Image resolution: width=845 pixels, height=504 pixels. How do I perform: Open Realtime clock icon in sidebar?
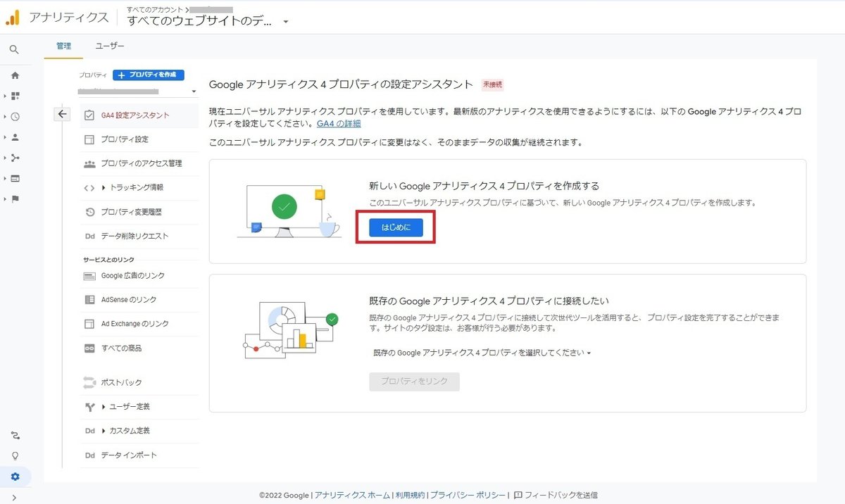pyautogui.click(x=15, y=117)
